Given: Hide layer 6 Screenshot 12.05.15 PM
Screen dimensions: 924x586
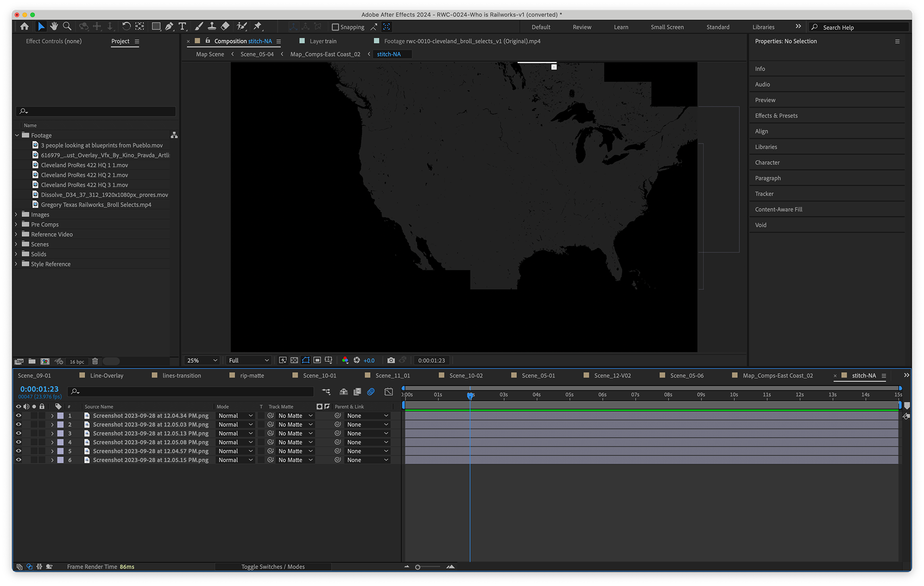Looking at the screenshot, I should point(19,460).
